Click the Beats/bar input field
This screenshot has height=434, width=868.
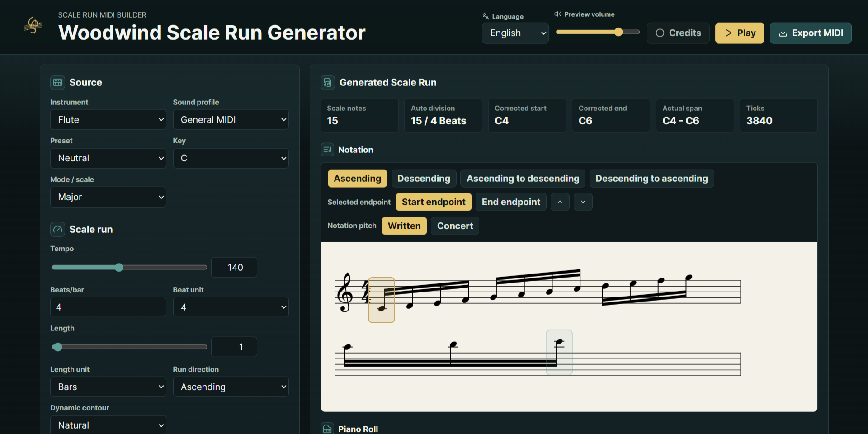coord(108,307)
